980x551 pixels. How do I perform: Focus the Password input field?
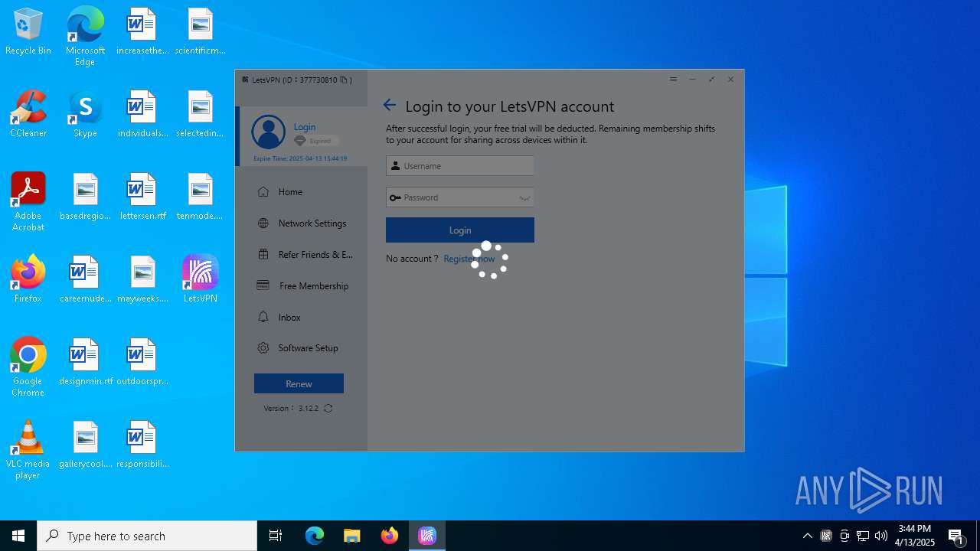[x=460, y=197]
